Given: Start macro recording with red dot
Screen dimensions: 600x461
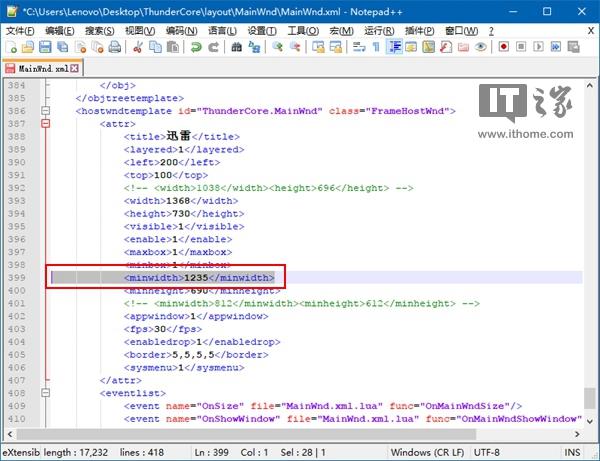Looking at the screenshot, I should [504, 47].
